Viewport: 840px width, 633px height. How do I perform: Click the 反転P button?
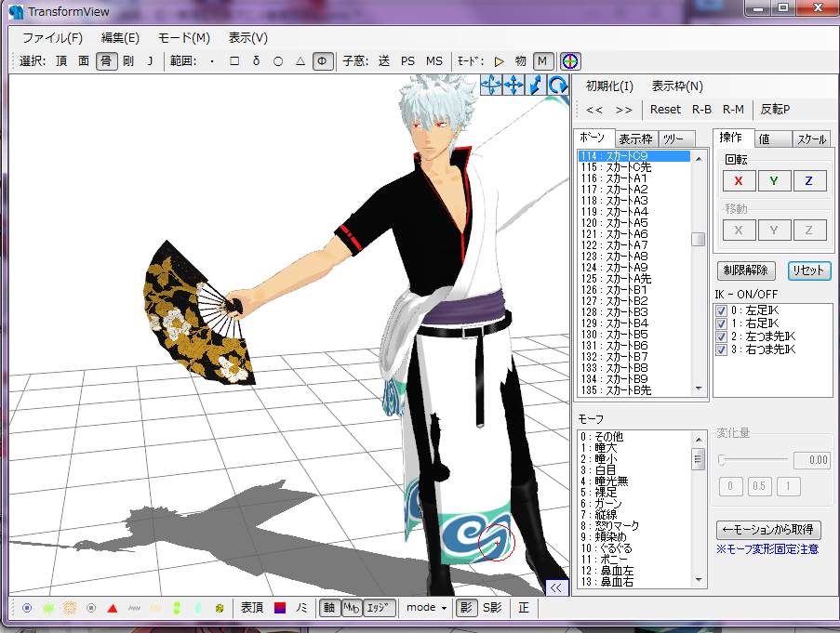[x=775, y=110]
